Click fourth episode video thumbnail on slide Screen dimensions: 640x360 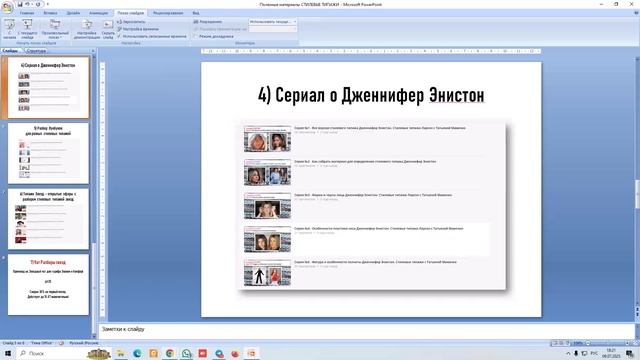click(x=267, y=239)
